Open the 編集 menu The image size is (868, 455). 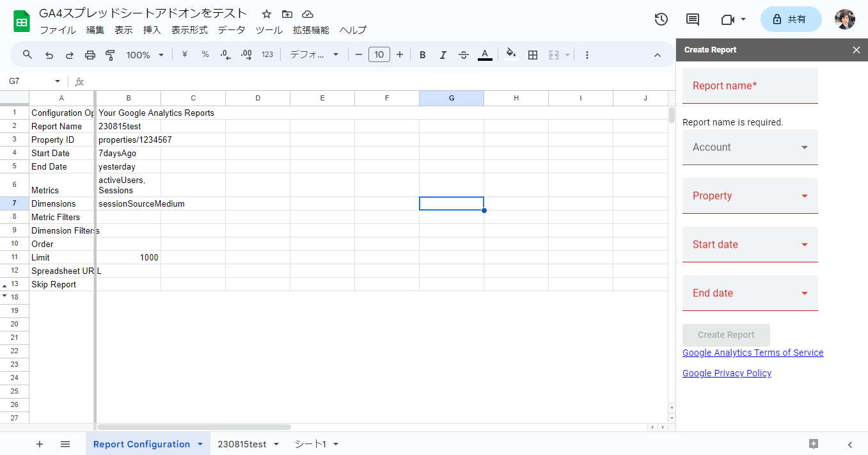(x=95, y=30)
